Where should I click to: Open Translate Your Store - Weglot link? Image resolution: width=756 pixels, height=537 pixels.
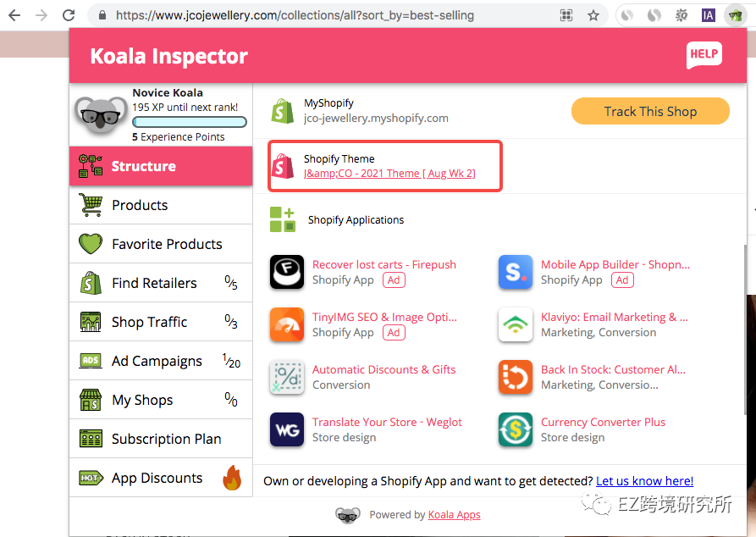pyautogui.click(x=387, y=422)
